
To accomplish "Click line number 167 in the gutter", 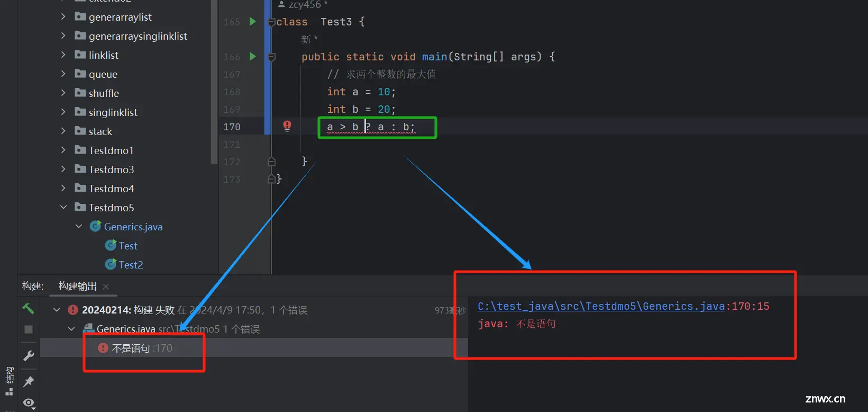I will (232, 75).
